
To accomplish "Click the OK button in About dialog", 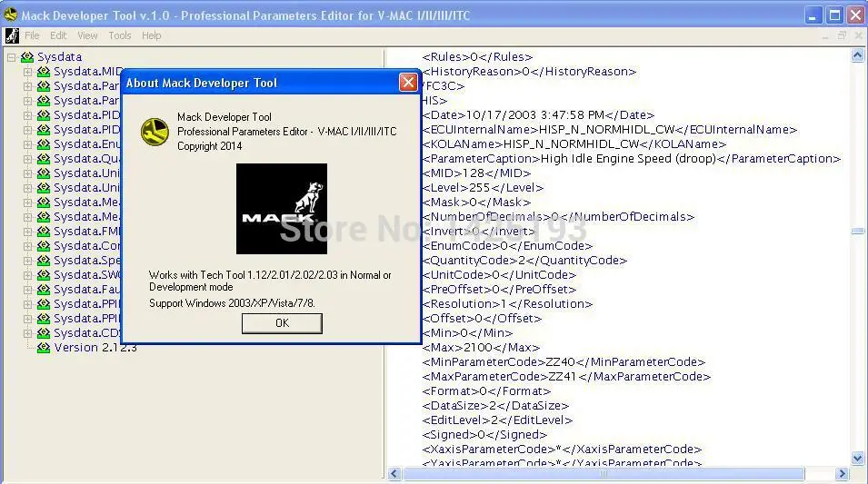I will [x=282, y=323].
